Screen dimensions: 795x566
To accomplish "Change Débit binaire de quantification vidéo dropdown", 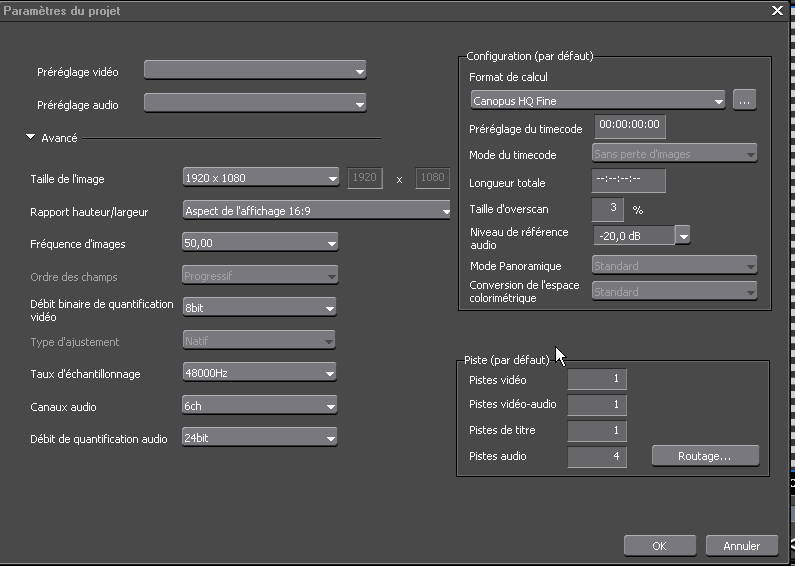I will click(260, 308).
